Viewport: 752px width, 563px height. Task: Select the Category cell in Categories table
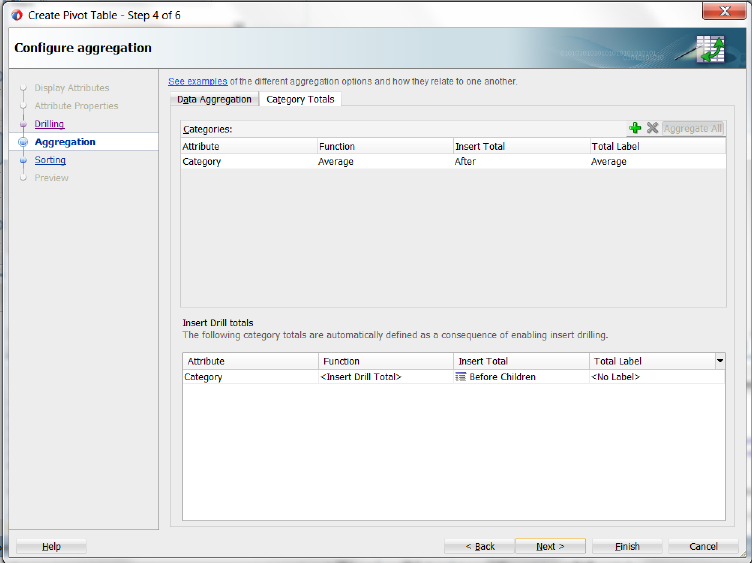(x=249, y=162)
